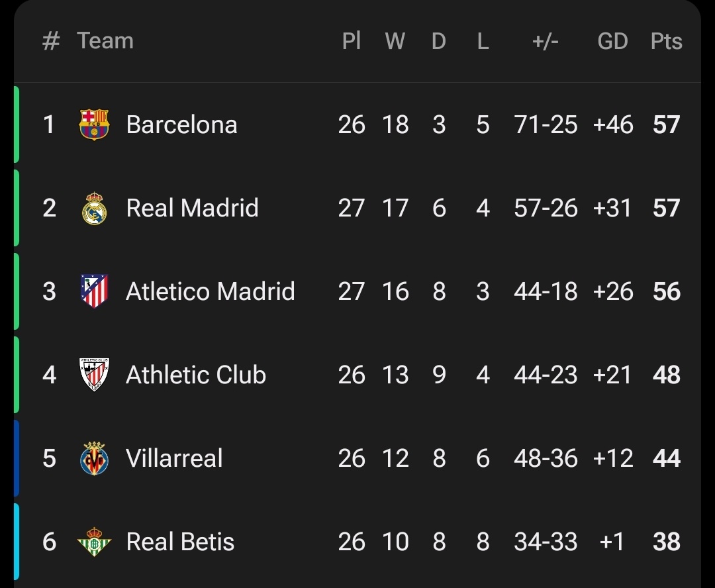Click the Team column header
Screen dimensions: 715x588
[105, 40]
